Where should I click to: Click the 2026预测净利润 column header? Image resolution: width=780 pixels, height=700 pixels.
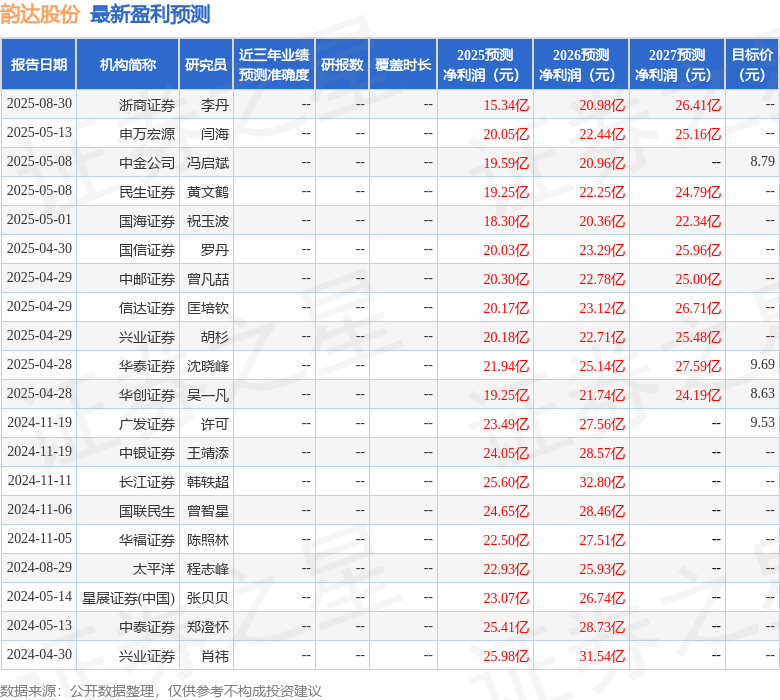click(x=581, y=65)
